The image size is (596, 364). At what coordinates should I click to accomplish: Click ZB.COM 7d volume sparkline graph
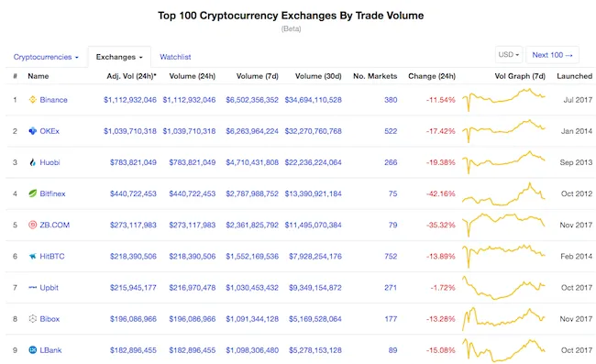coord(503,225)
